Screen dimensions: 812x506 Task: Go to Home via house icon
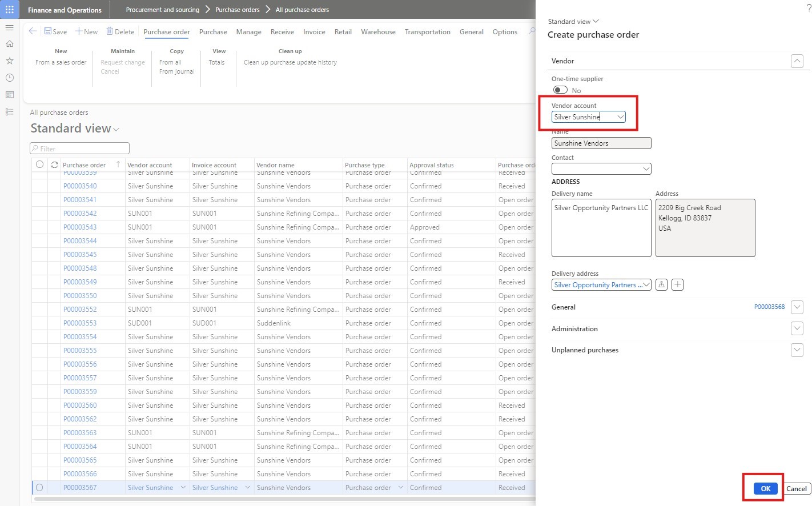pos(10,44)
